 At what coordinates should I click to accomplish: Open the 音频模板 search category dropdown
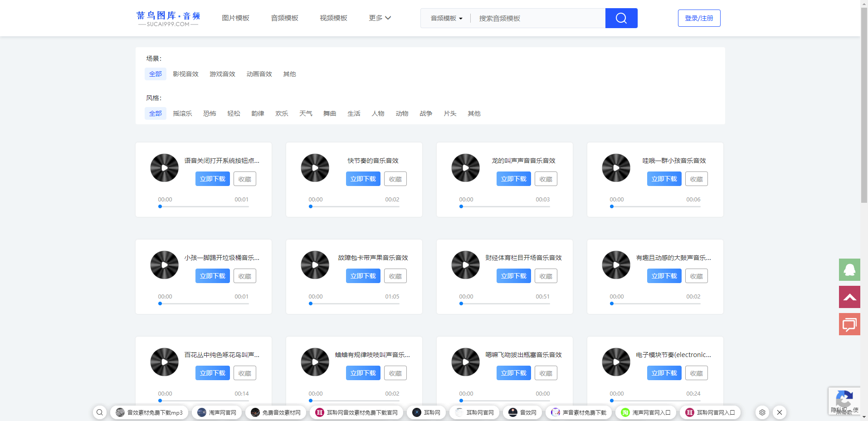(445, 18)
